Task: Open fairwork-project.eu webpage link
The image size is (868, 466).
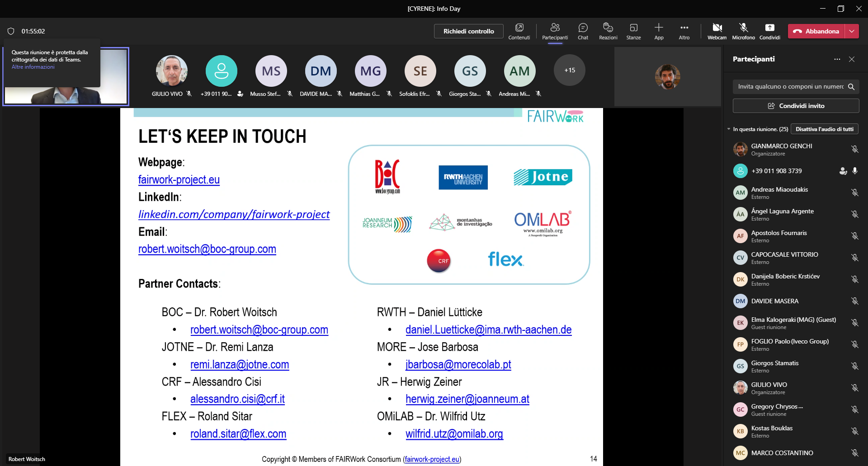Action: pyautogui.click(x=179, y=179)
